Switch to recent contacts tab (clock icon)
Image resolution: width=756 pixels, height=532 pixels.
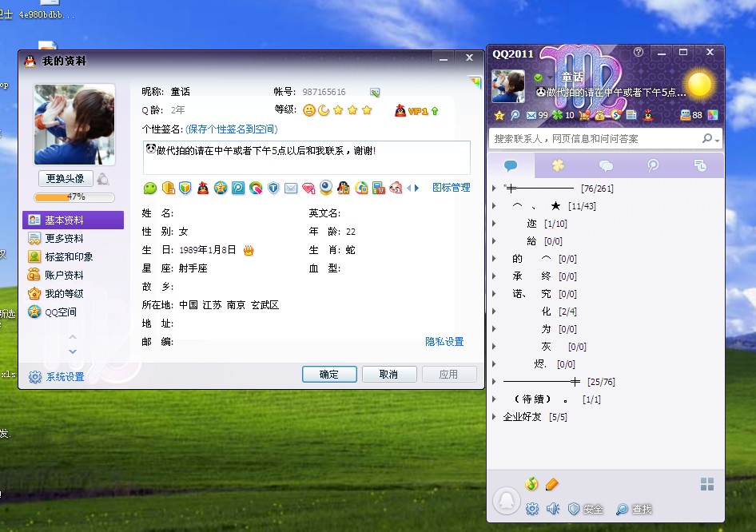(x=700, y=166)
